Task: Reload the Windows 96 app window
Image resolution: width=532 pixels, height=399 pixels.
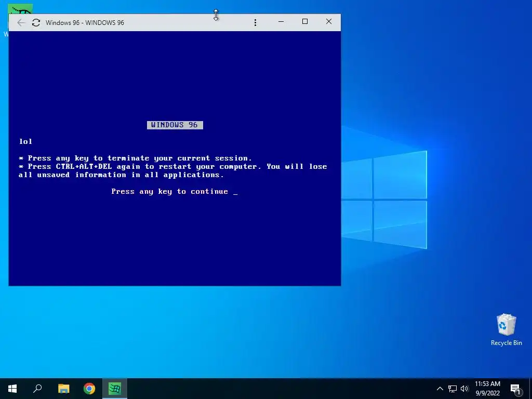Action: pyautogui.click(x=36, y=23)
